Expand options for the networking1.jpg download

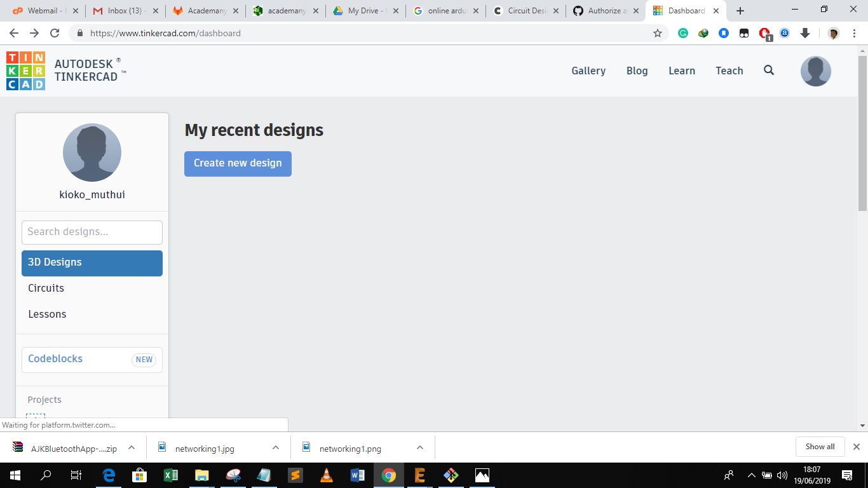coord(276,447)
